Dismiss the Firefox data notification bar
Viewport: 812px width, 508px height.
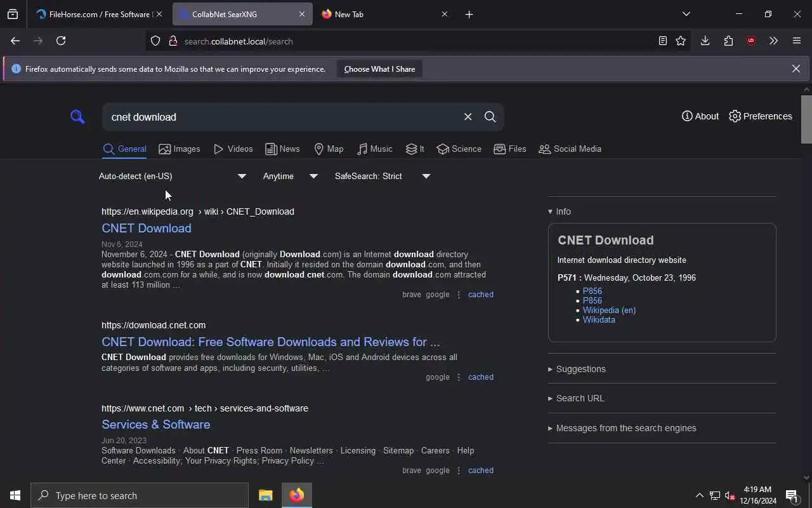[796, 69]
